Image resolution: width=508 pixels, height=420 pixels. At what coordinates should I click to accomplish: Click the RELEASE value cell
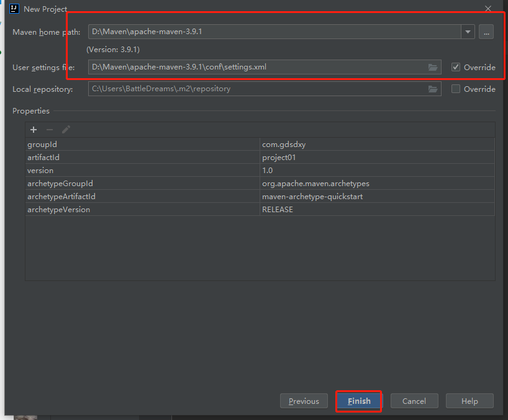coord(377,209)
